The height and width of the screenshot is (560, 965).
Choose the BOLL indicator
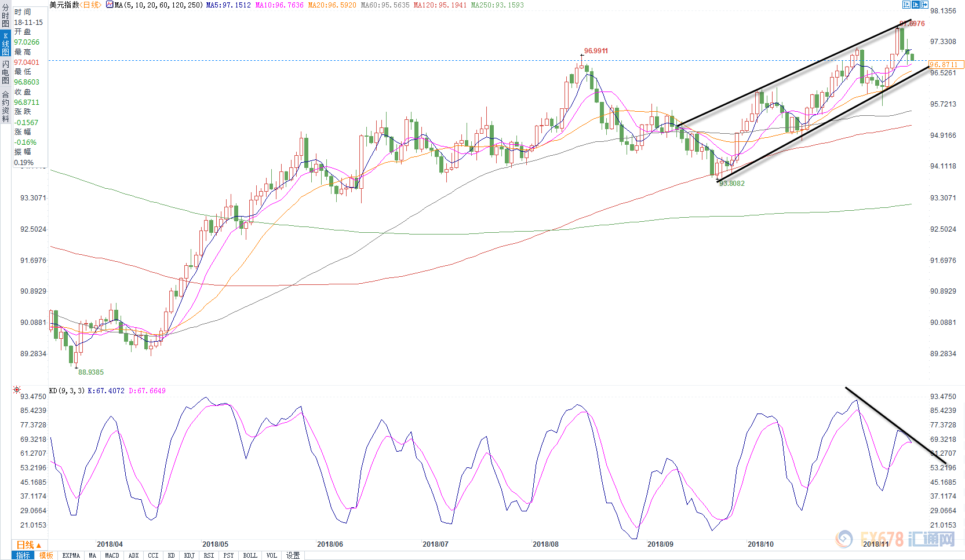250,555
